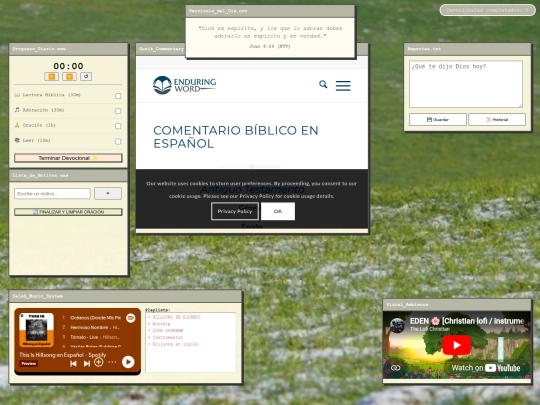The image size is (540, 405).
Task: Focus the 'Escribe un motivo' input field
Action: click(52, 194)
